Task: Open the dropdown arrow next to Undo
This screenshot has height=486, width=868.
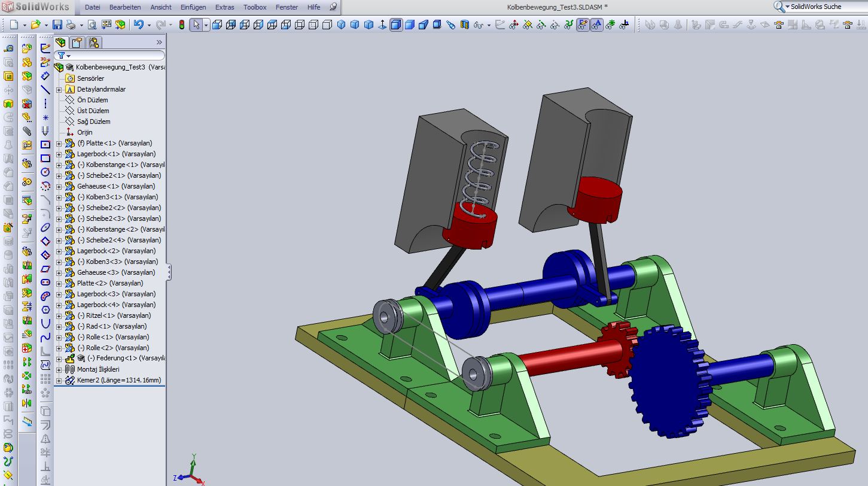Action: (x=148, y=25)
